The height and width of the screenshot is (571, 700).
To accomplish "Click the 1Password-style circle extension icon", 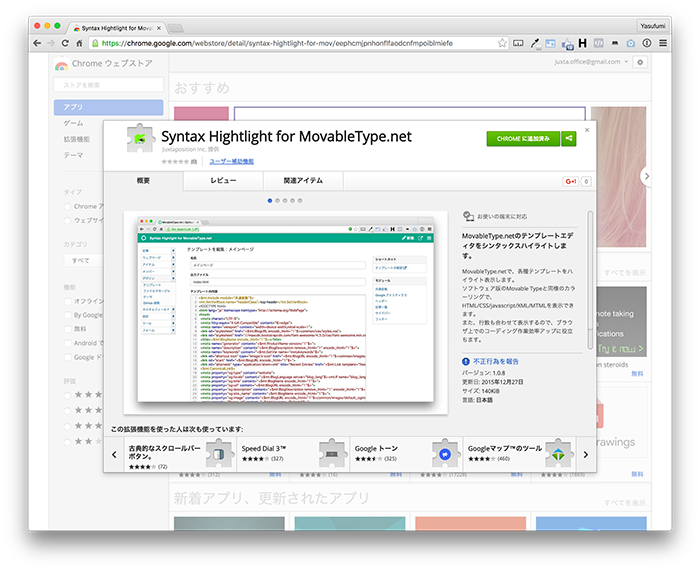I will pyautogui.click(x=647, y=43).
